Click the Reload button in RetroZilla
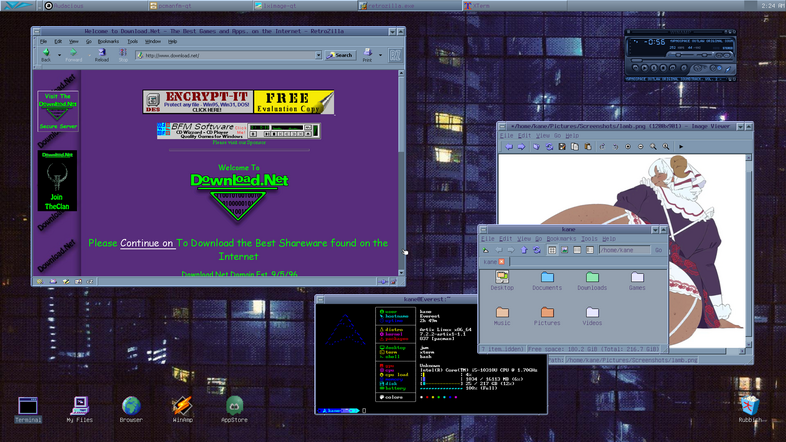Screen dimensions: 786x442 [x=102, y=55]
